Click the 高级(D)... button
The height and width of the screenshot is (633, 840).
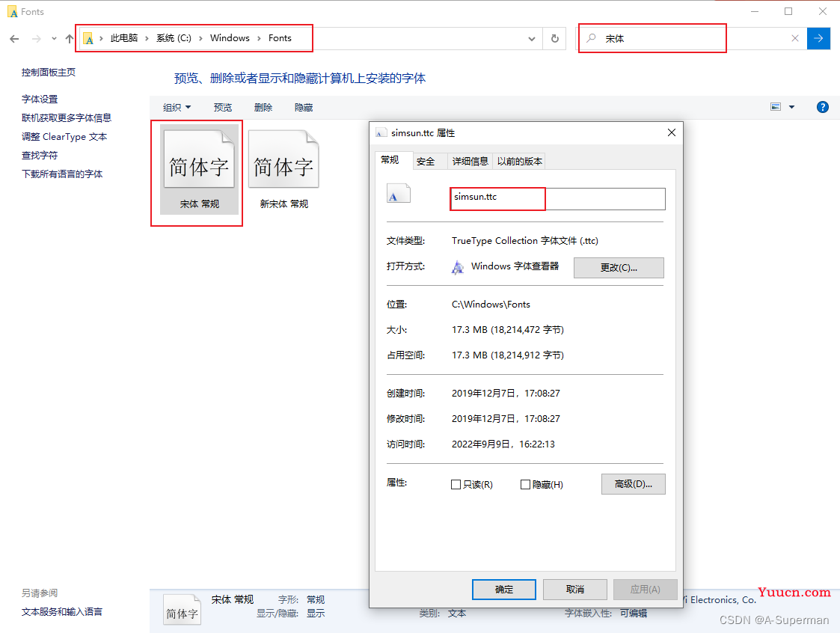click(634, 484)
